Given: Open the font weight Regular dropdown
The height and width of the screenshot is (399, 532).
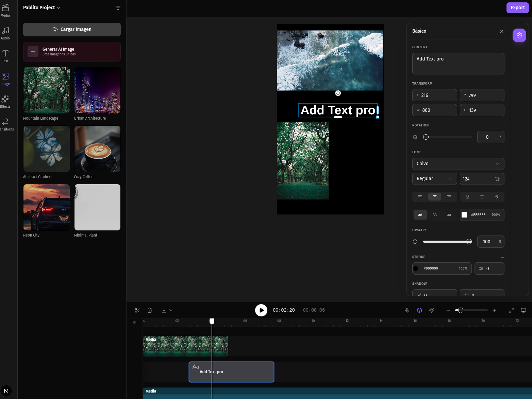Looking at the screenshot, I should pos(434,178).
